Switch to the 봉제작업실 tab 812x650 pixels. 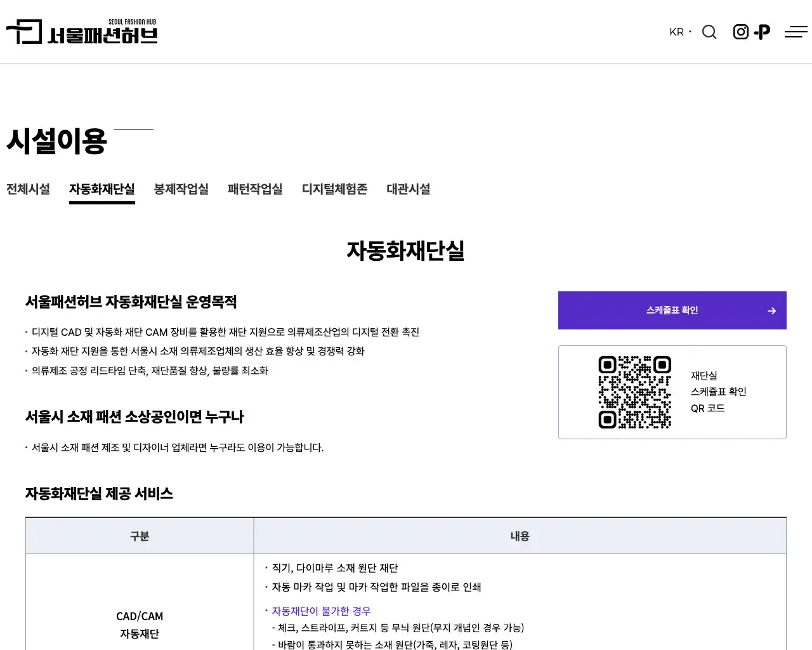click(x=181, y=189)
